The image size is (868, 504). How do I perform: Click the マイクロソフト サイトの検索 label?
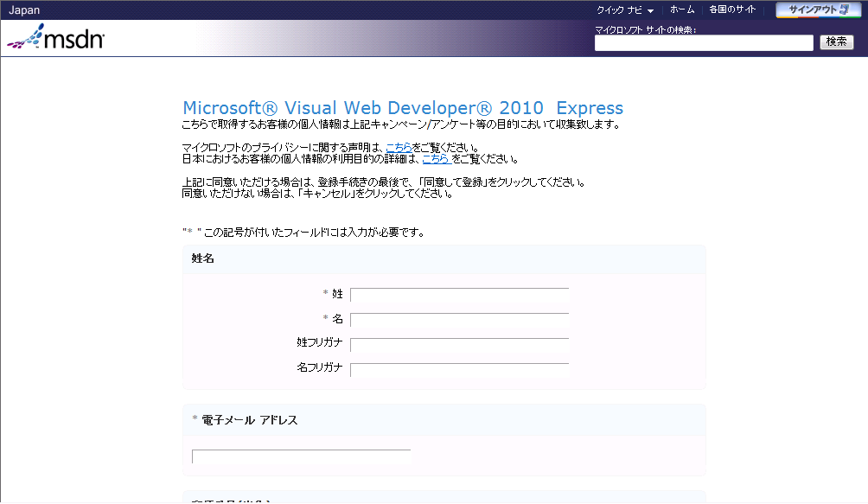pyautogui.click(x=646, y=30)
